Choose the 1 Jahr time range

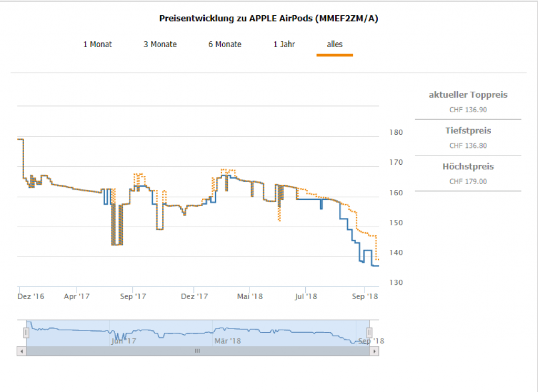point(284,45)
